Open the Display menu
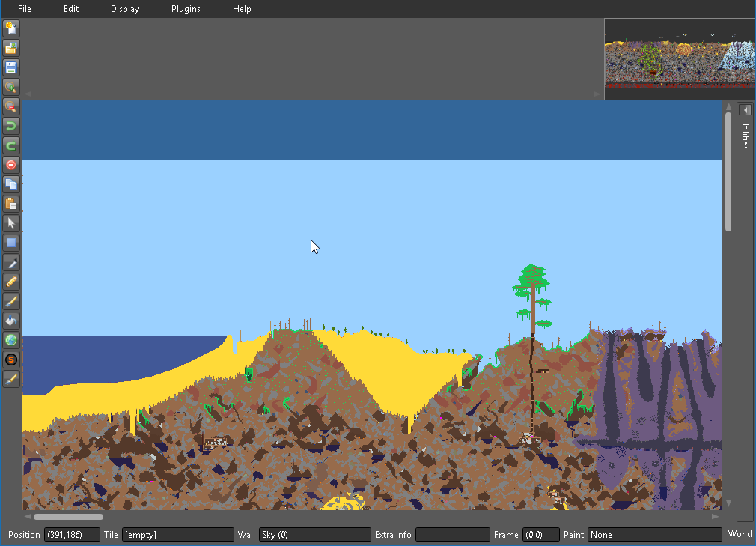 point(125,9)
